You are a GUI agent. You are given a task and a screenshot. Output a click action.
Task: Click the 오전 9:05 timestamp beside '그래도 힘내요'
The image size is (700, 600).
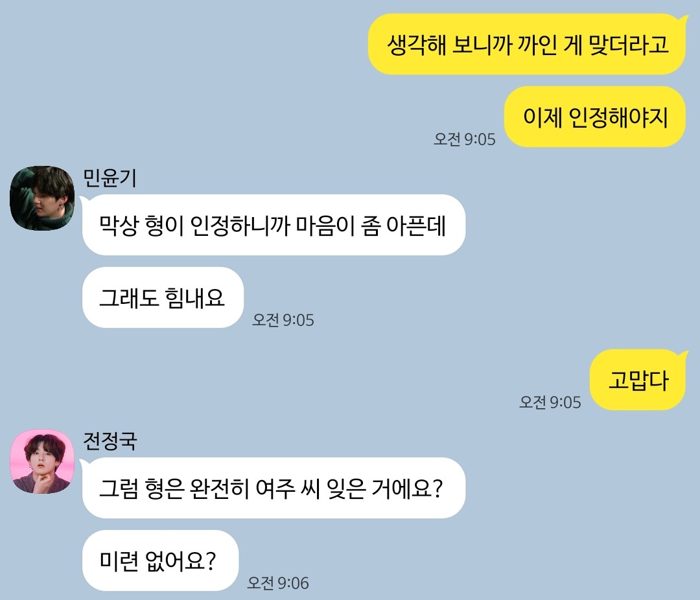coord(283,319)
